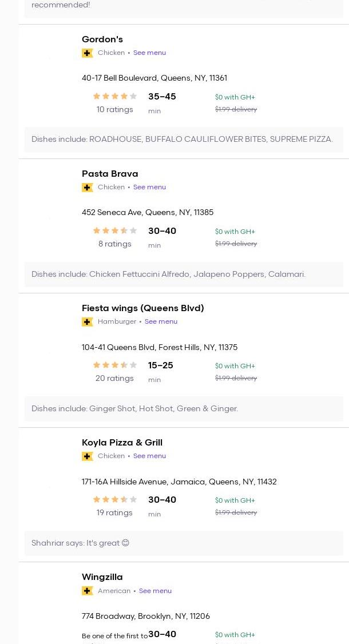Click the star rating for Koyla Pizza & Grill

(115, 500)
